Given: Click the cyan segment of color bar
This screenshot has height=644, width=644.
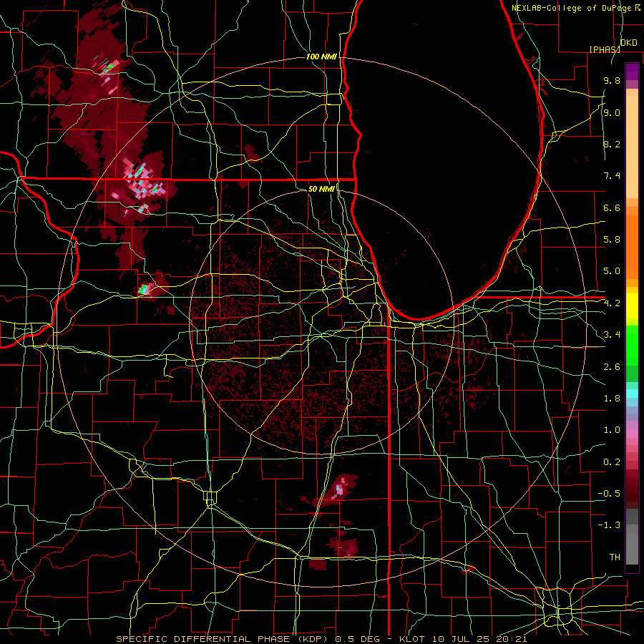Looking at the screenshot, I should point(632,394).
